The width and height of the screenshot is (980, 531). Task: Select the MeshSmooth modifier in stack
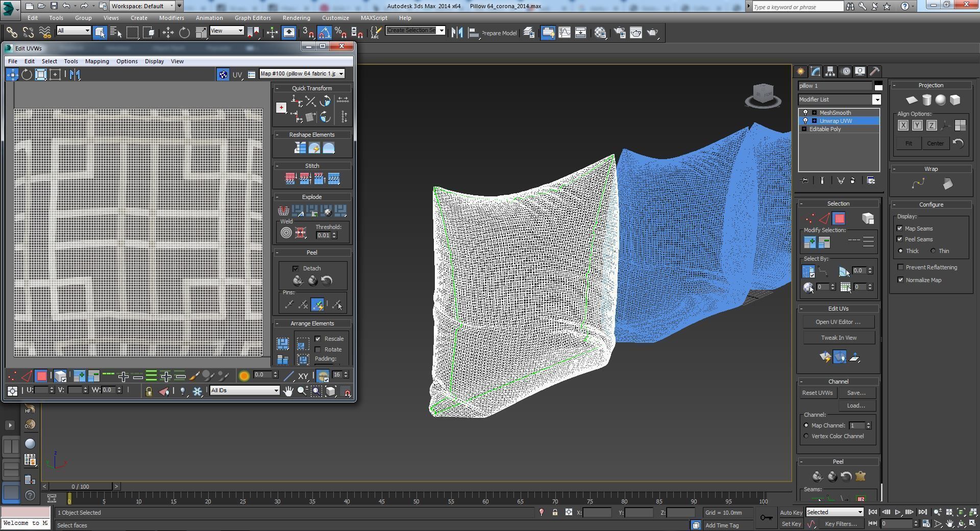pos(835,113)
